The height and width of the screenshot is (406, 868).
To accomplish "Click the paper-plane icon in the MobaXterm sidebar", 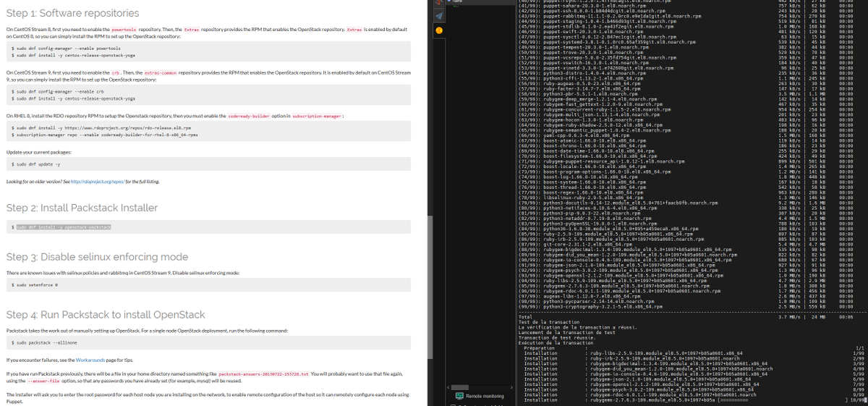I will click(438, 17).
